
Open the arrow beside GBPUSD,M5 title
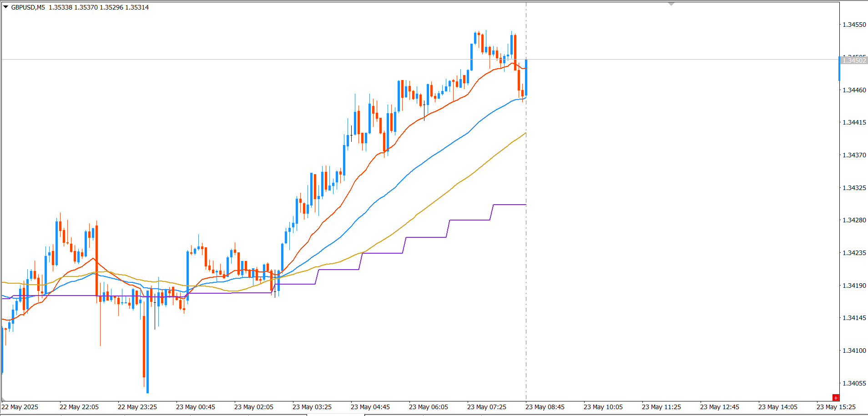pyautogui.click(x=5, y=7)
